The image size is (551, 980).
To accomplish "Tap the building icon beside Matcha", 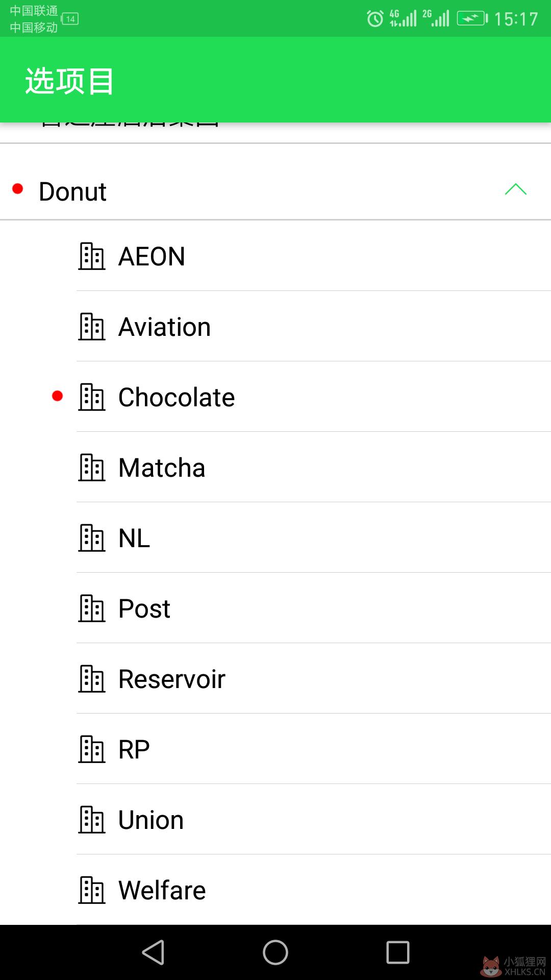I will 92,468.
